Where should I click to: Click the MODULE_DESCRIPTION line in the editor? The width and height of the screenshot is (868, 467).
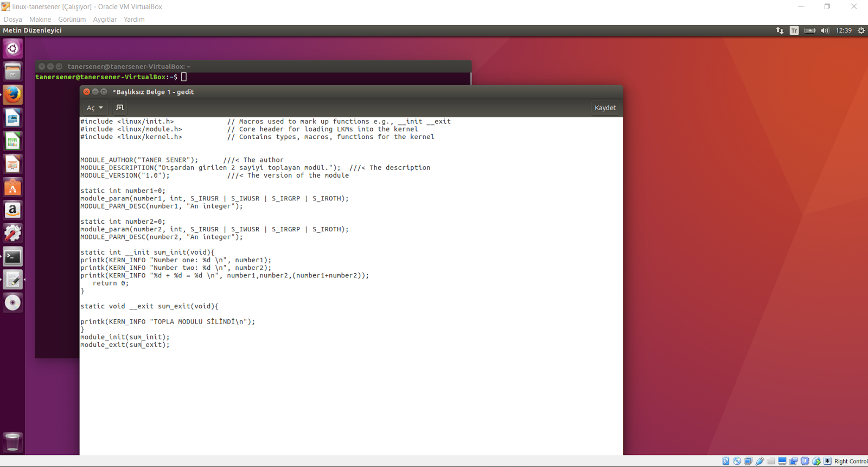tap(210, 168)
